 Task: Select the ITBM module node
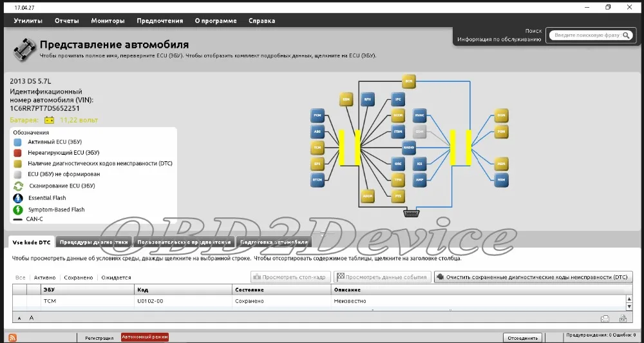(398, 132)
